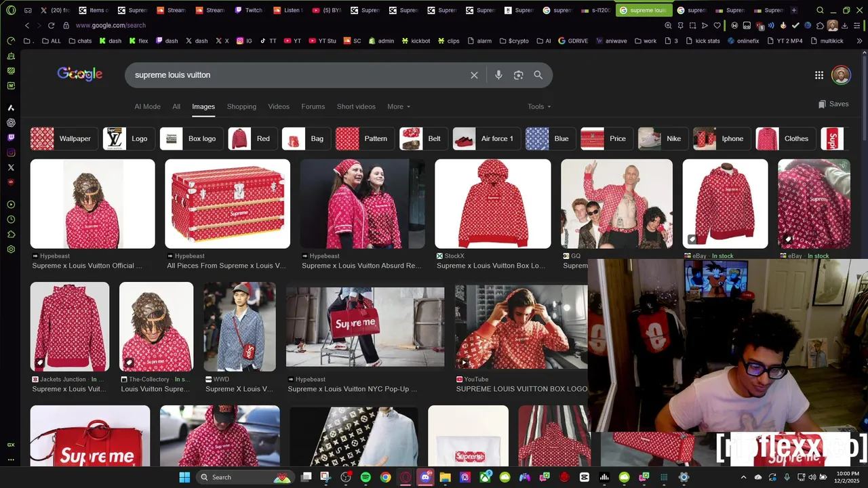Screen dimensions: 868x488
Task: Open the Google apps grid
Action: coord(819,75)
